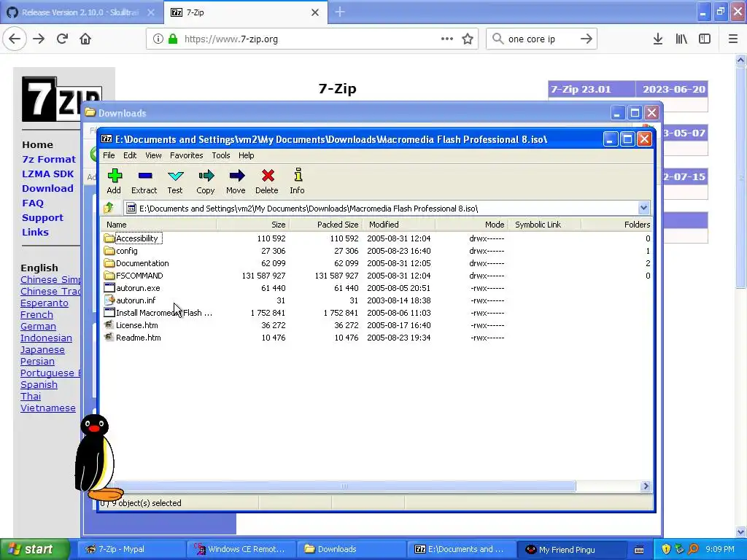Select the Readme.htm file icon
This screenshot has width=747, height=560.
pyautogui.click(x=109, y=337)
